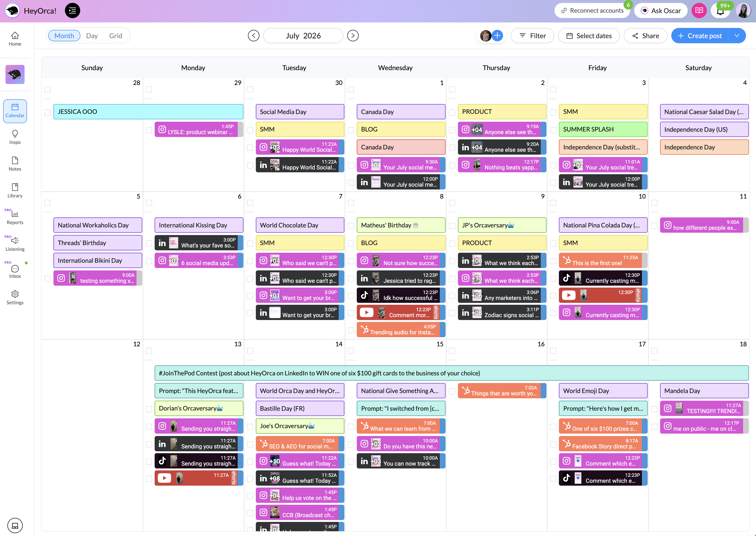This screenshot has height=536, width=756.
Task: Switch to Grid view
Action: 115,36
